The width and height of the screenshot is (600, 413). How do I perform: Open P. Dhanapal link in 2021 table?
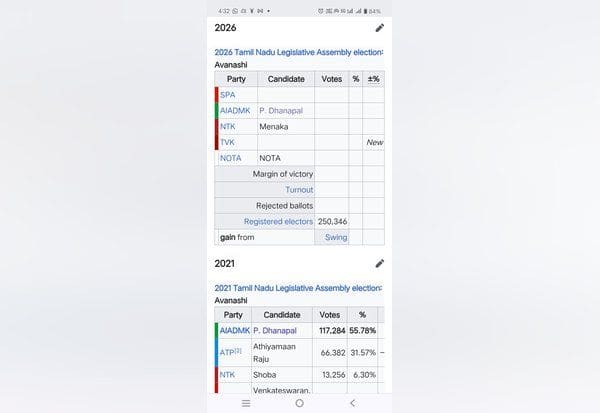tap(277, 329)
